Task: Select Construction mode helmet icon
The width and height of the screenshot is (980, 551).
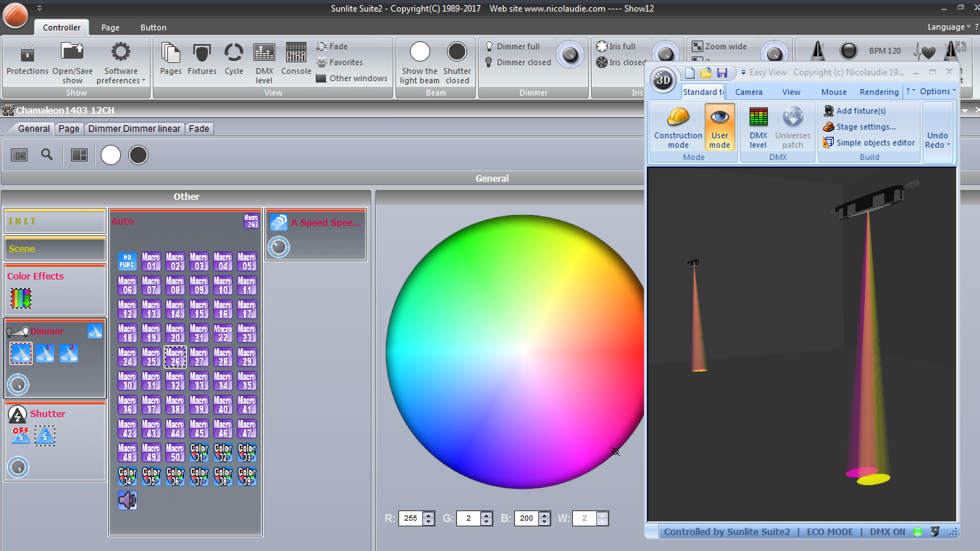Action: tap(678, 117)
